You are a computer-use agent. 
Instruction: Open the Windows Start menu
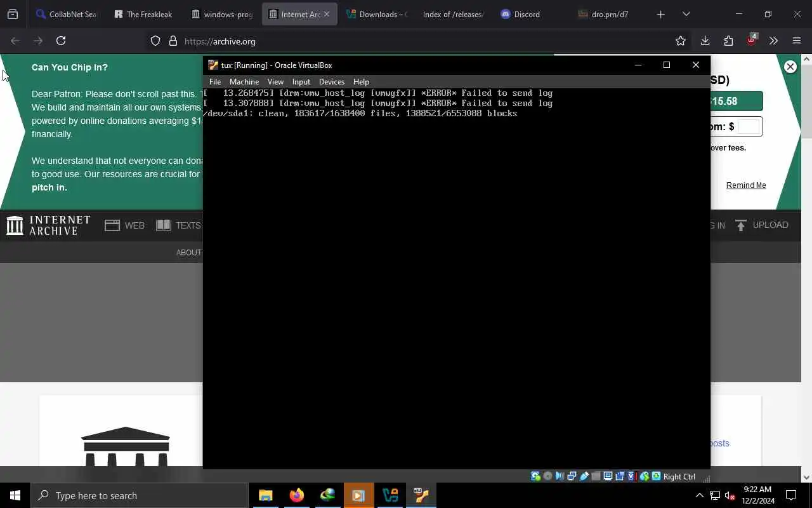click(x=15, y=495)
